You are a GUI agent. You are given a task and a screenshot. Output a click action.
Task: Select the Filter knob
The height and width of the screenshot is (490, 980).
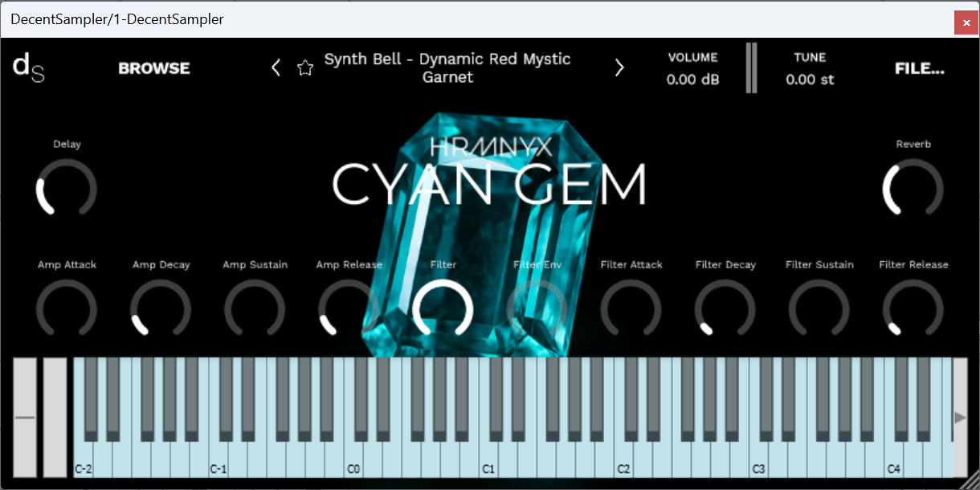(x=443, y=309)
